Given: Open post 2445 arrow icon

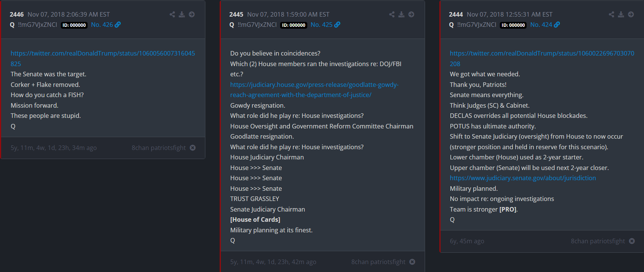Looking at the screenshot, I should coord(411,14).
